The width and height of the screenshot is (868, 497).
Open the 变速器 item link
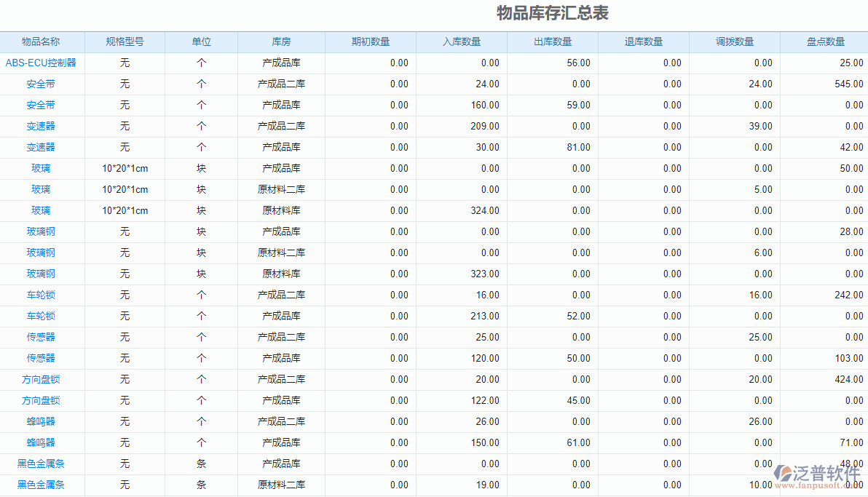[42, 126]
